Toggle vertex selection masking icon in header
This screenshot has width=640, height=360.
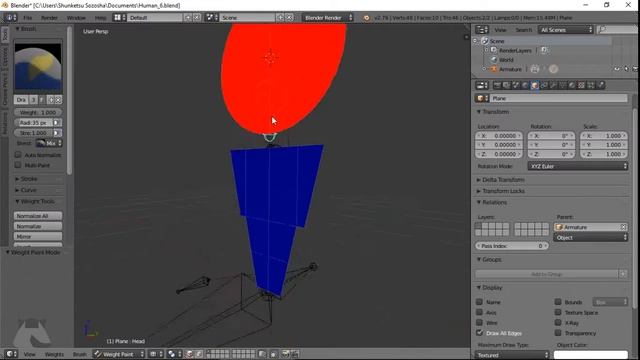pyautogui.click(x=199, y=354)
